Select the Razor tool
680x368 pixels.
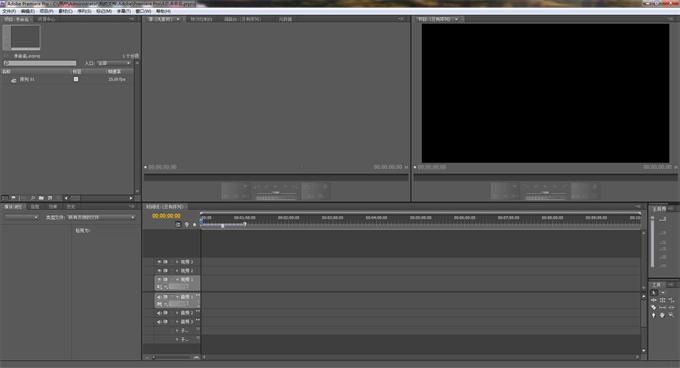point(654,308)
